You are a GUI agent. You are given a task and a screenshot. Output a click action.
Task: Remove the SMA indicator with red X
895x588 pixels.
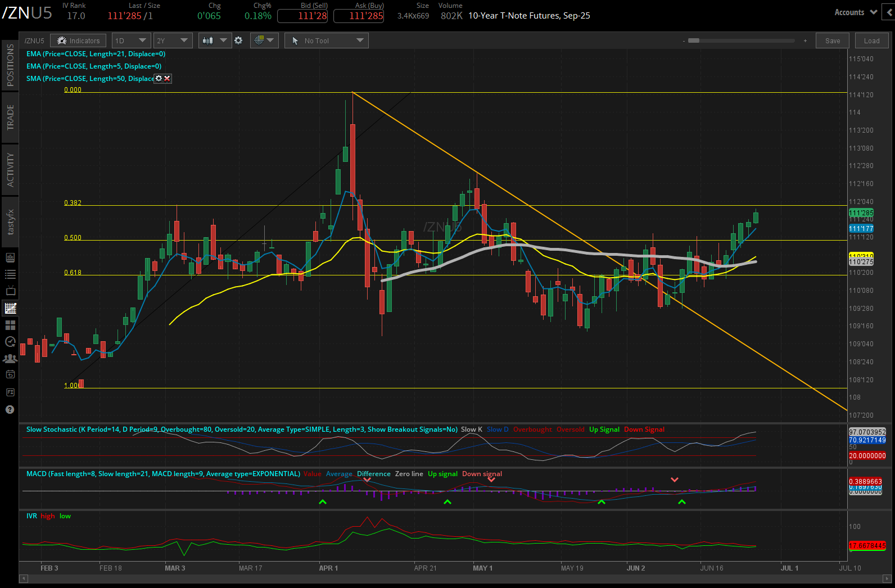tap(167, 78)
